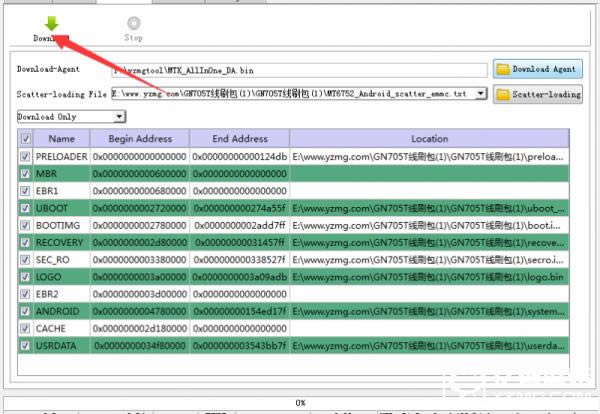
Task: Select the ANDROID partition row
Action: (62, 311)
